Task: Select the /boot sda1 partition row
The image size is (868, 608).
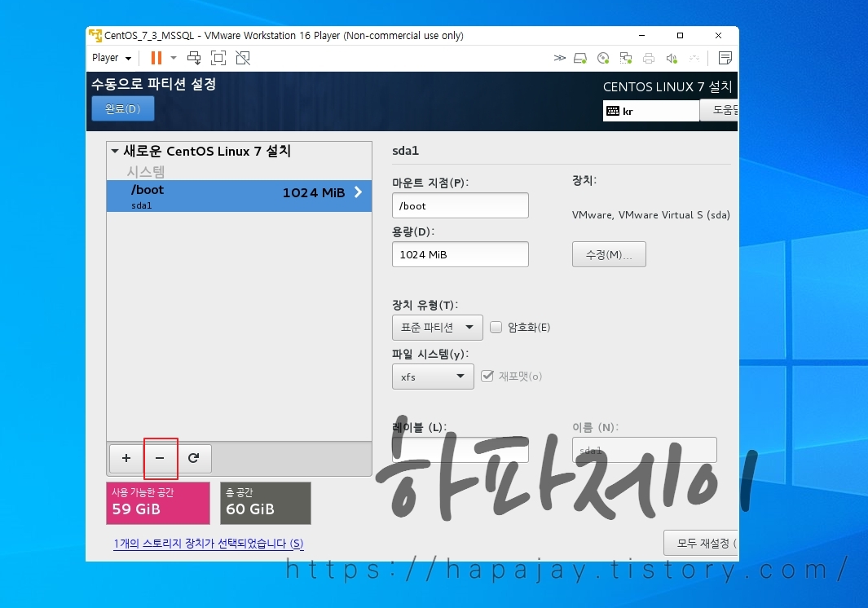Action: 239,196
